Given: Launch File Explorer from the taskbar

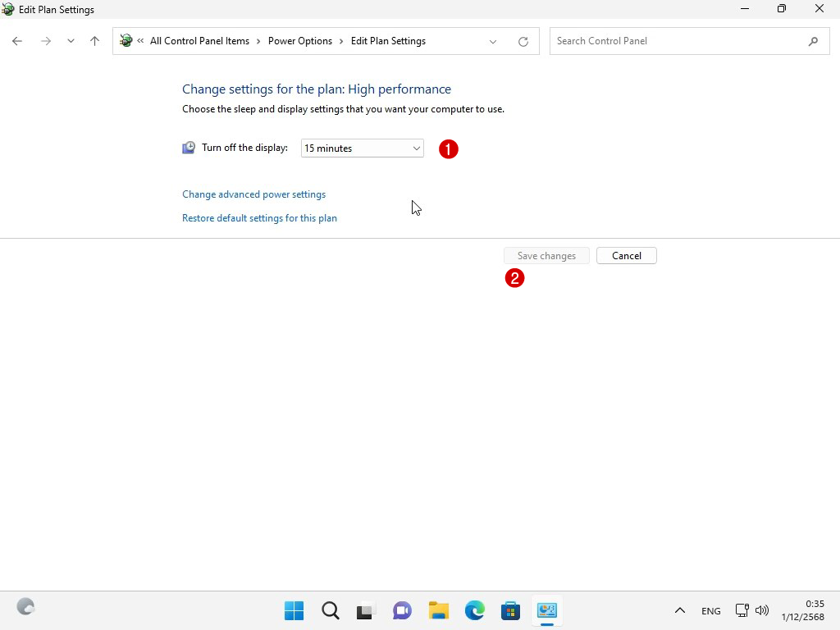Looking at the screenshot, I should (439, 610).
